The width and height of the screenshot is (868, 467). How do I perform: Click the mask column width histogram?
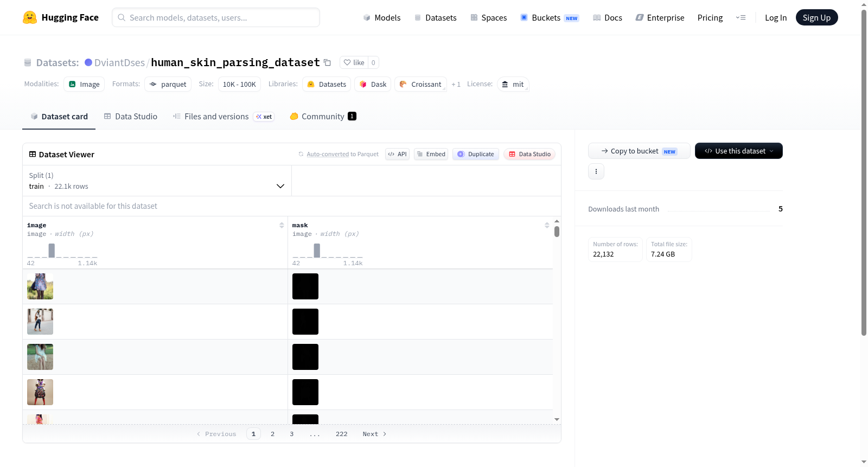328,251
